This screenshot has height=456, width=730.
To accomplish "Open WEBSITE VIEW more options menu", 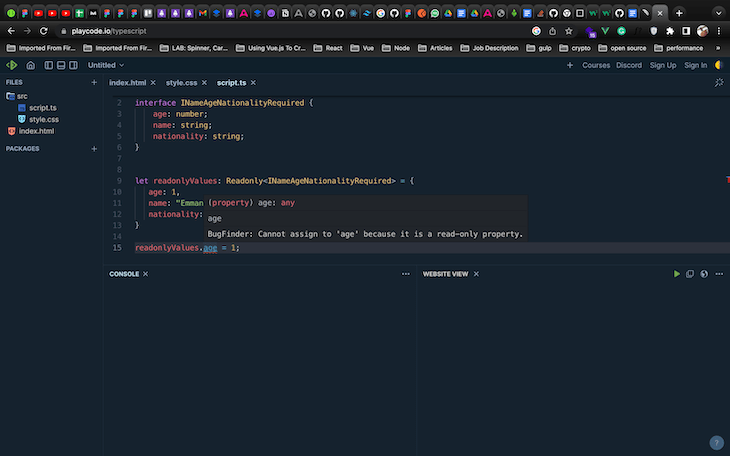I will pyautogui.click(x=719, y=274).
